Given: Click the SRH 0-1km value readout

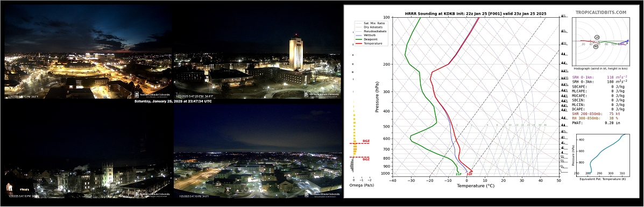Looking at the screenshot, I should coord(600,77).
